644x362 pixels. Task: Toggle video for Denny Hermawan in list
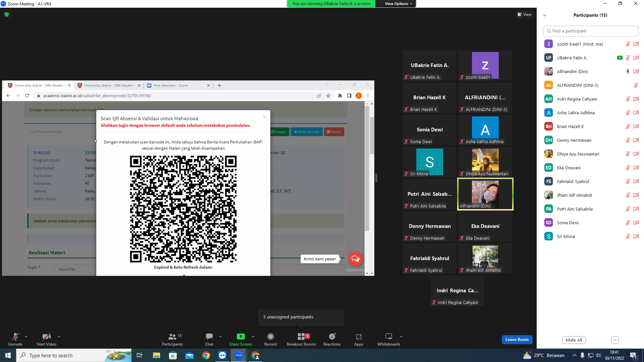click(x=636, y=140)
